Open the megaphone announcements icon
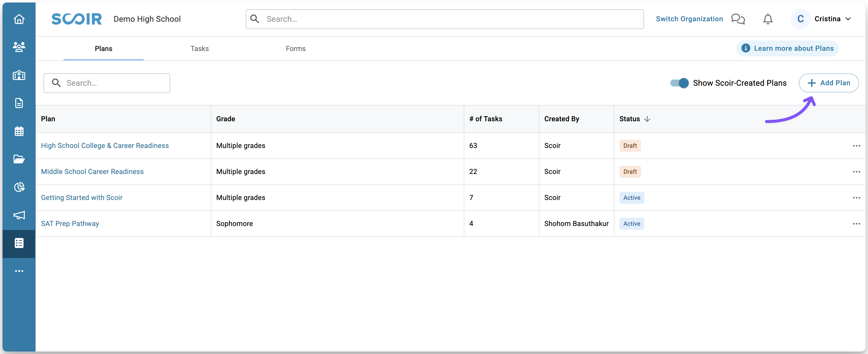Screen dimensions: 868x354 19,215
